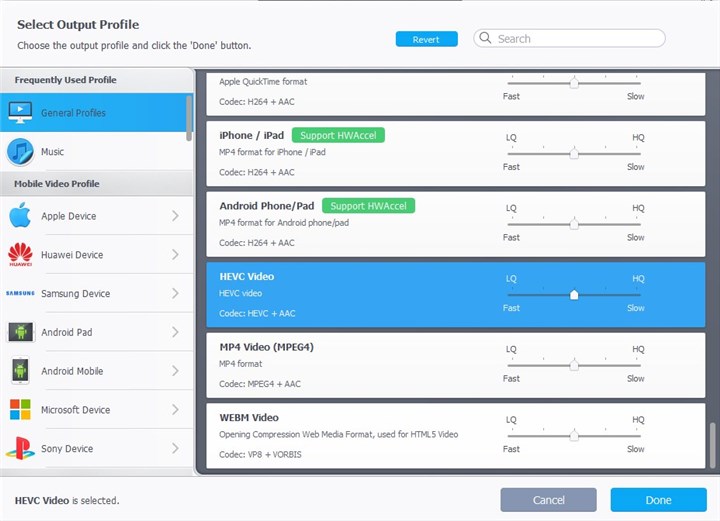Screen dimensions: 720x521
Task: Click the Revert button
Action: [427, 39]
